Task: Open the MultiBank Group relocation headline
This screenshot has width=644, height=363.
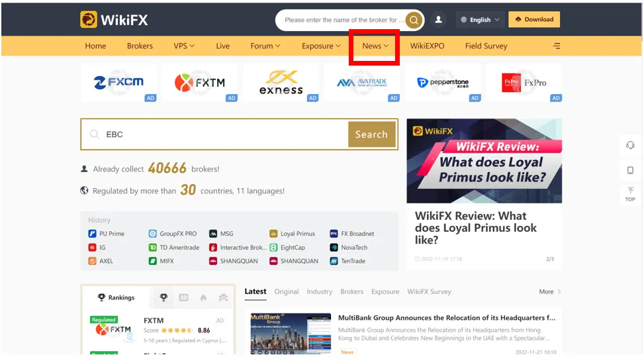Action: pyautogui.click(x=447, y=318)
